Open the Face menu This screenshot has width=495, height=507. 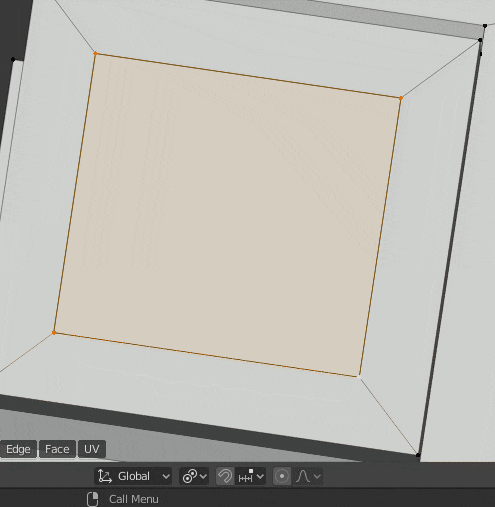[x=57, y=449]
